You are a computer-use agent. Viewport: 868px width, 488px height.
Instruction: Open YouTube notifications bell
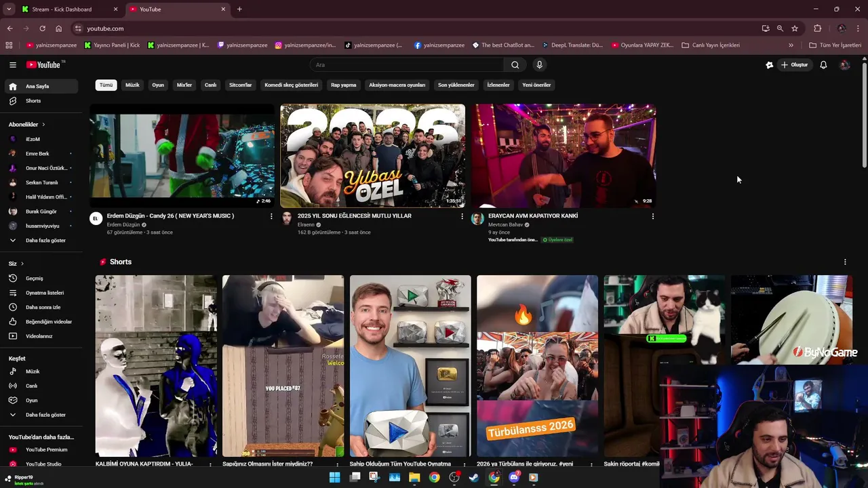click(x=823, y=65)
